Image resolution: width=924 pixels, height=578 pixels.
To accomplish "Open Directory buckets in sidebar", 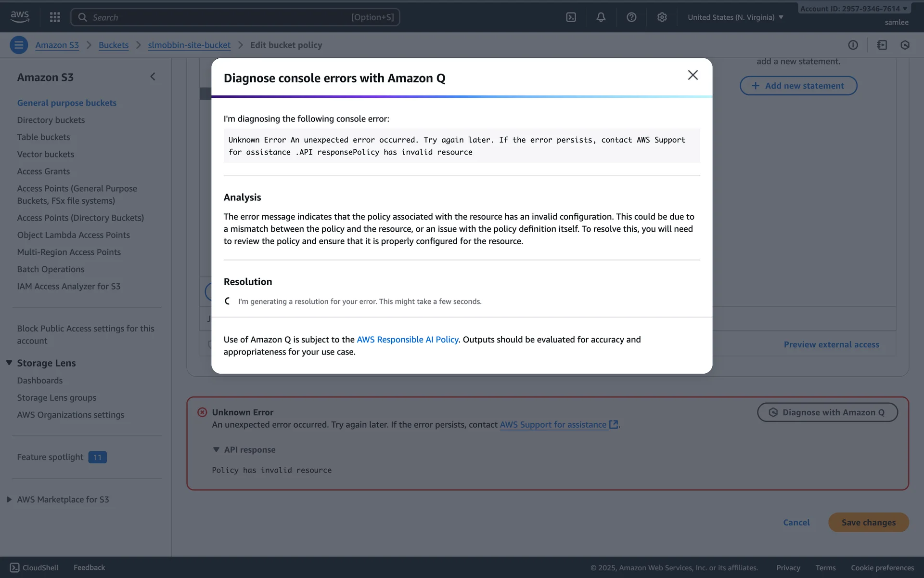I will click(51, 120).
